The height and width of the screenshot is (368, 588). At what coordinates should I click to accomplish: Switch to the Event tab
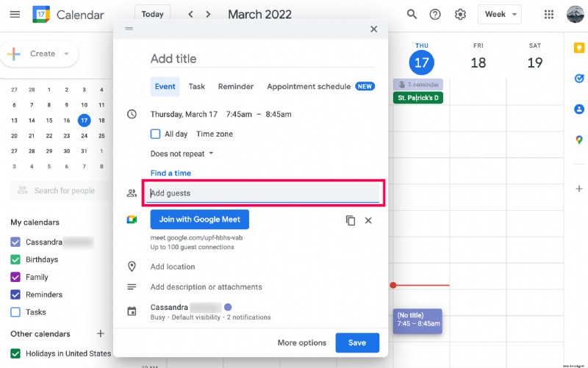[165, 87]
